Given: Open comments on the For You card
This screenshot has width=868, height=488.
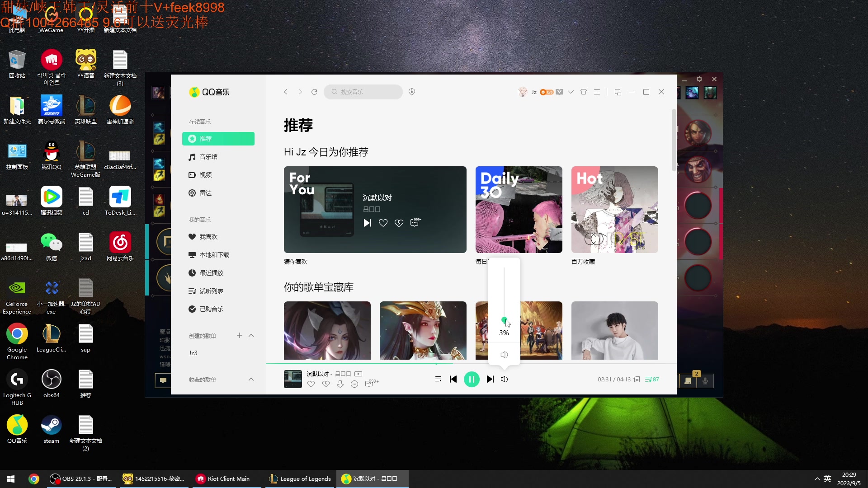Looking at the screenshot, I should [415, 222].
